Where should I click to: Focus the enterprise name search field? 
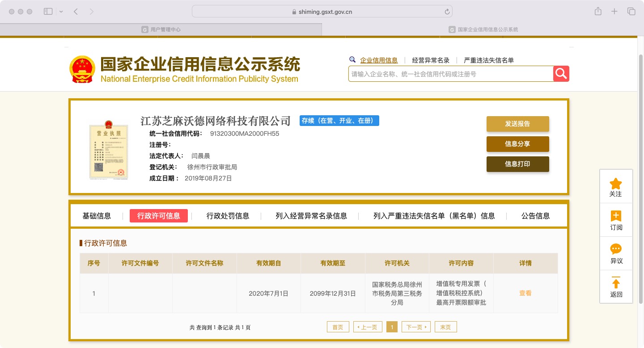[x=451, y=74]
